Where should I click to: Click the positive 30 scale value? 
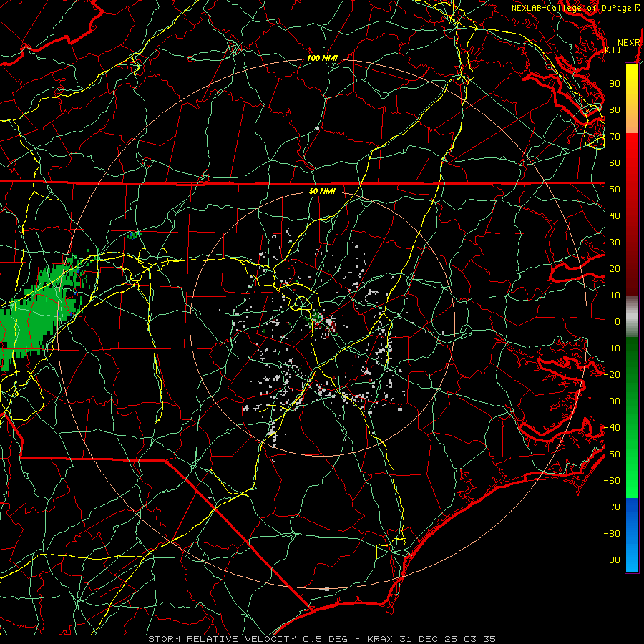[x=615, y=243]
